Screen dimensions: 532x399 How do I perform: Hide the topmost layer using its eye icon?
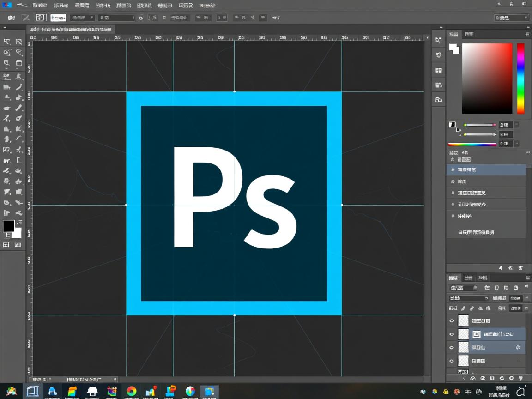click(452, 320)
